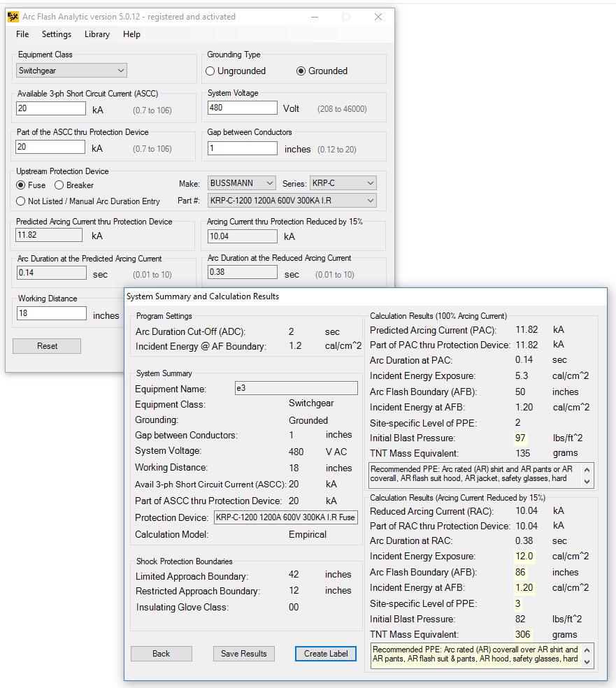
Task: Open the Library menu
Action: pyautogui.click(x=97, y=34)
